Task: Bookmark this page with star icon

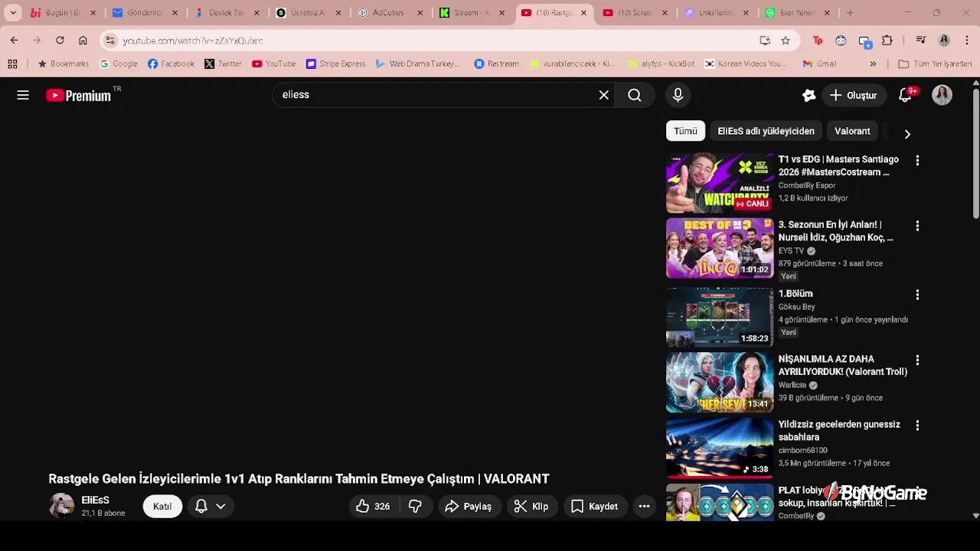Action: point(786,41)
